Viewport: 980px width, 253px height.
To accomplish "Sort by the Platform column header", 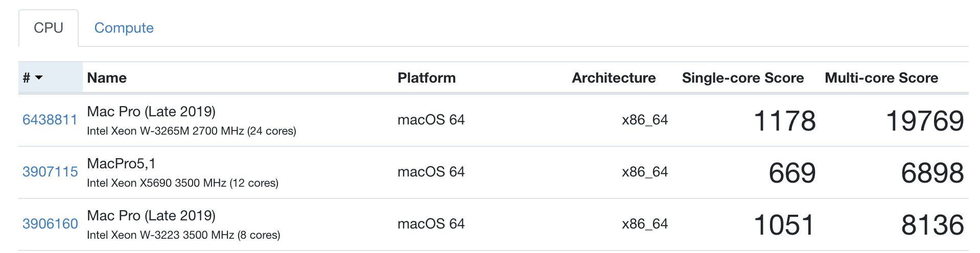I will pyautogui.click(x=426, y=78).
